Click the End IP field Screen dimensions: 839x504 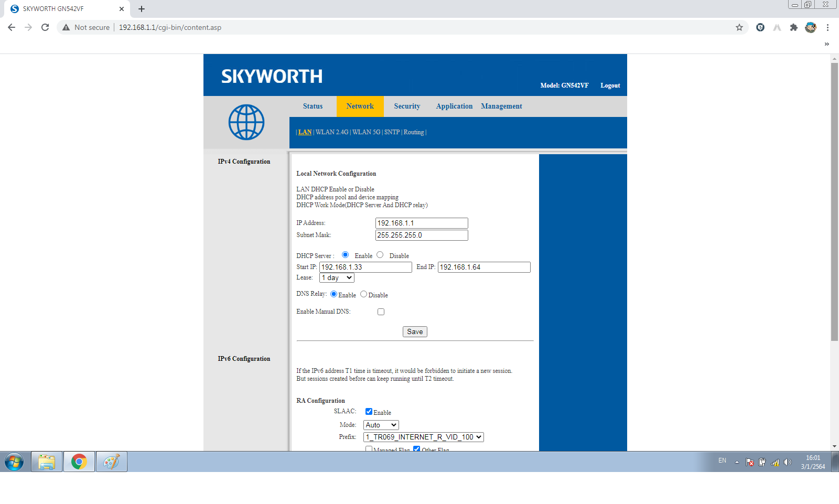pyautogui.click(x=484, y=267)
